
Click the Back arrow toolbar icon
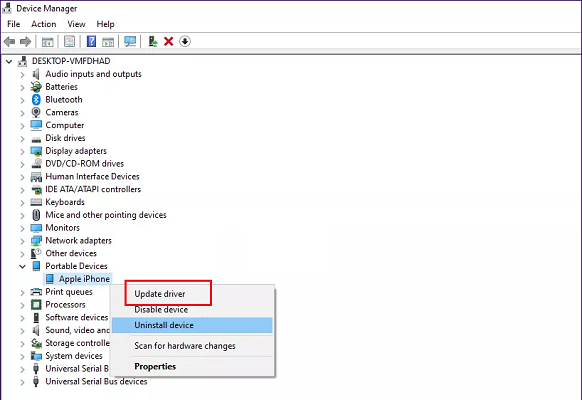(x=9, y=42)
